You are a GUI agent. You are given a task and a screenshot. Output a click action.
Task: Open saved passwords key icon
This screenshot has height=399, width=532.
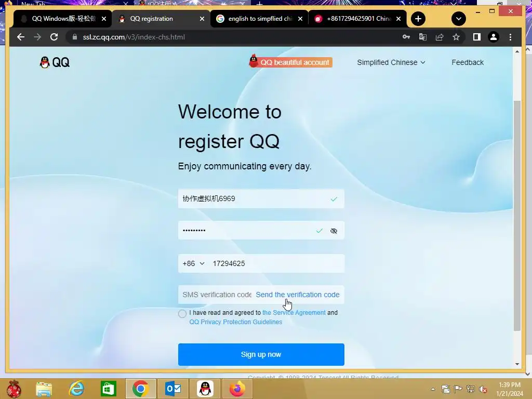(x=406, y=37)
